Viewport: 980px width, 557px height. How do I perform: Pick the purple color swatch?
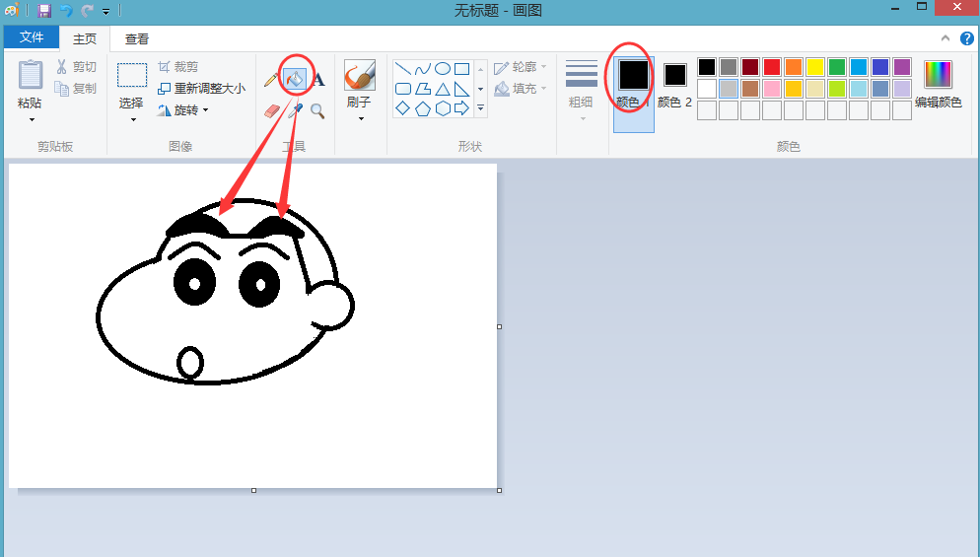[902, 67]
